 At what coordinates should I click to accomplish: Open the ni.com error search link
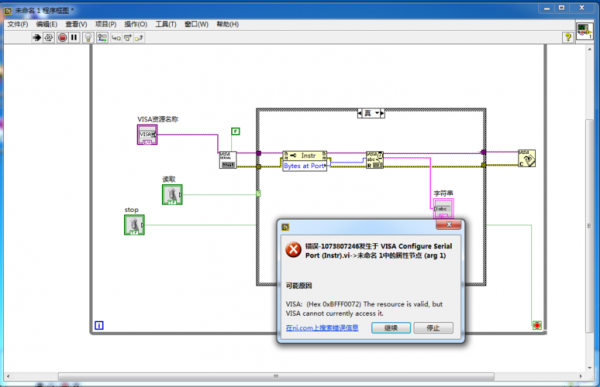[322, 328]
